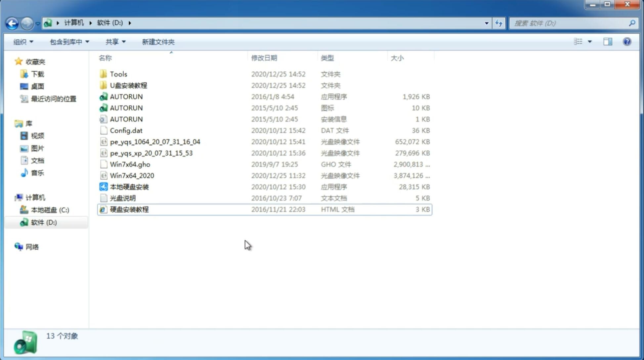This screenshot has height=360, width=644.
Task: Open 硬盘安装教程 HTML document
Action: click(129, 209)
